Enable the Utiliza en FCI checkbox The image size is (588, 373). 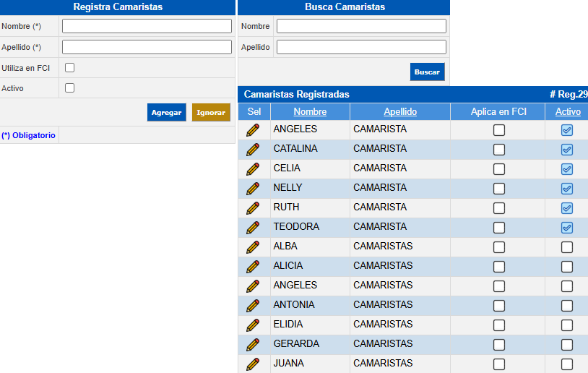pos(70,68)
